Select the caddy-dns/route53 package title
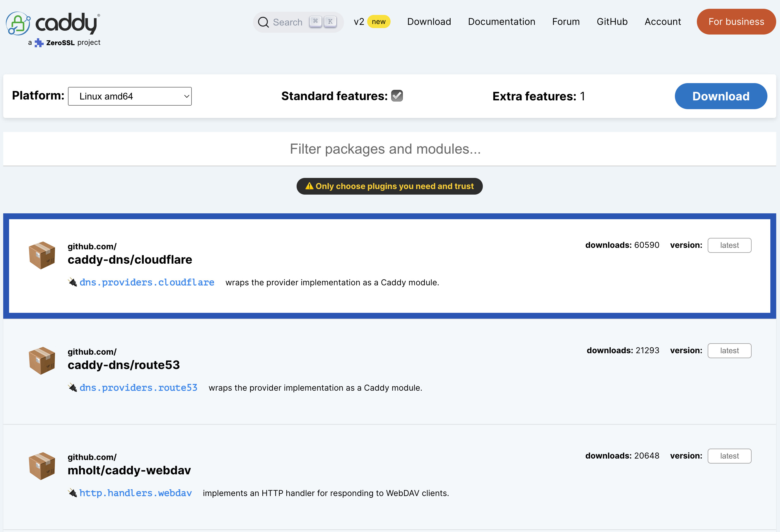 [x=124, y=365]
